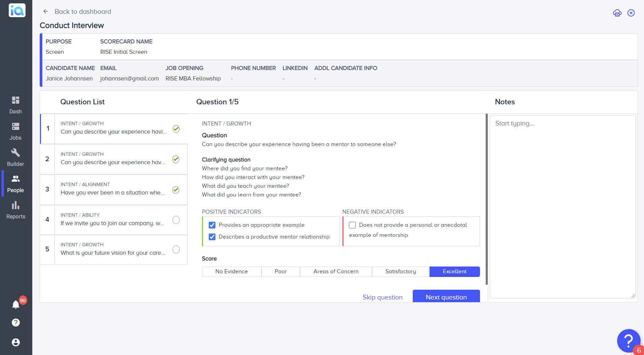
Task: Open the Dash sidebar icon
Action: (x=15, y=100)
